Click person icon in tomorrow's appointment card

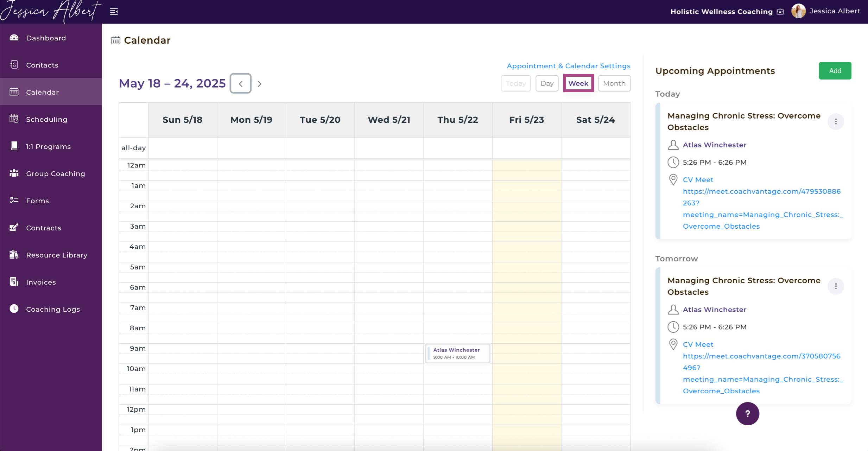tap(673, 309)
